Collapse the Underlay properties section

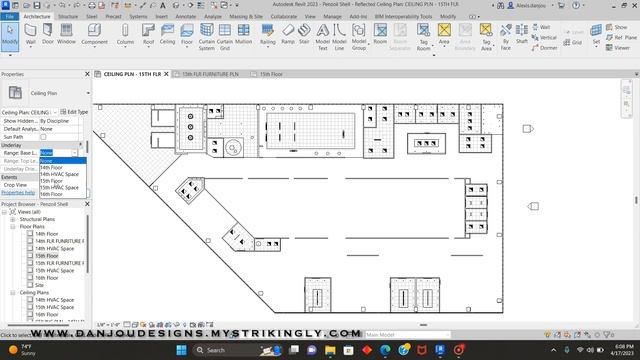(80, 145)
